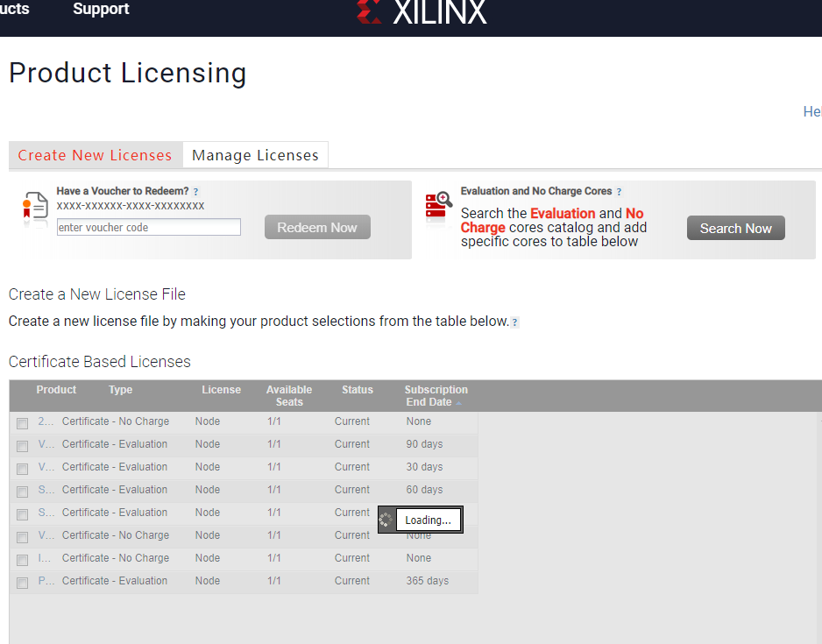The height and width of the screenshot is (644, 822).
Task: Open product link V... in 30 days row
Action: pos(46,467)
